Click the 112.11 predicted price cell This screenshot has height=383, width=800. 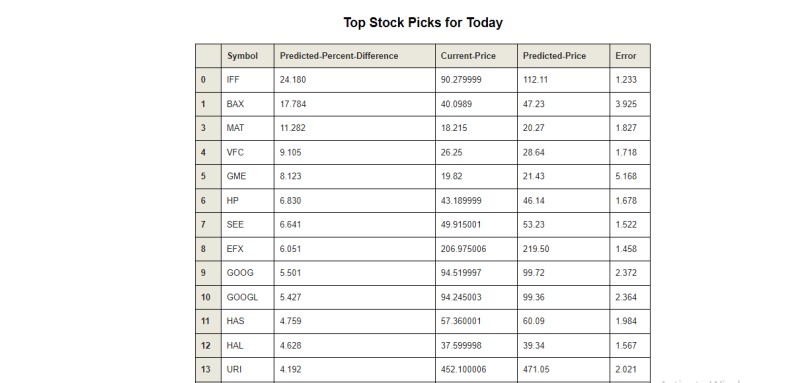point(563,80)
